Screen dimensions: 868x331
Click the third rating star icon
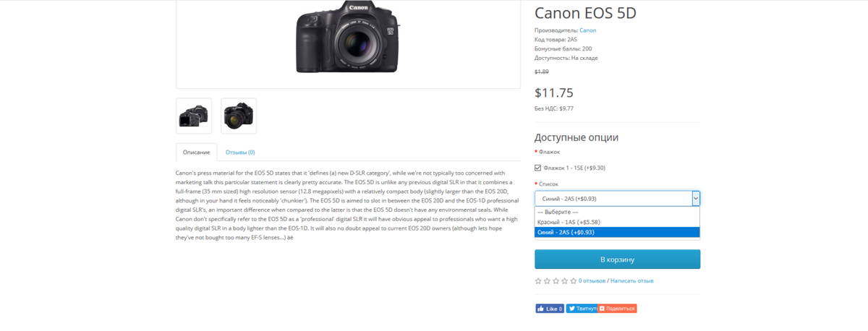pos(556,280)
